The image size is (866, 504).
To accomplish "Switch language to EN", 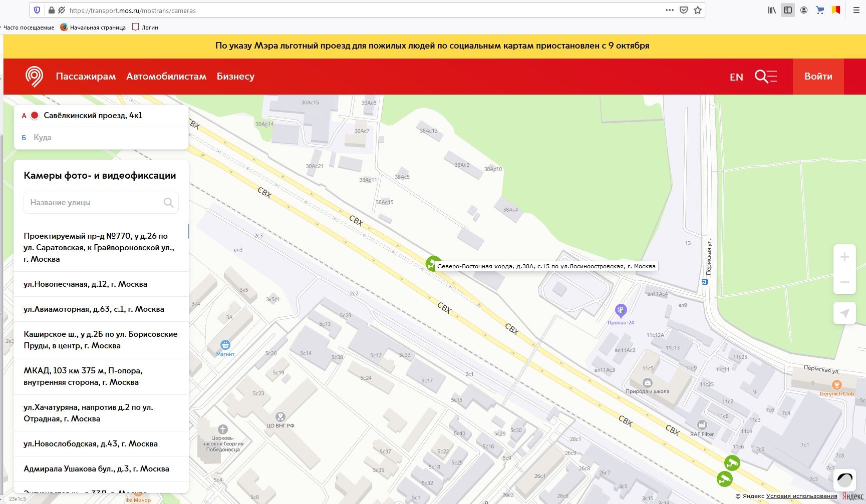I will pyautogui.click(x=736, y=77).
